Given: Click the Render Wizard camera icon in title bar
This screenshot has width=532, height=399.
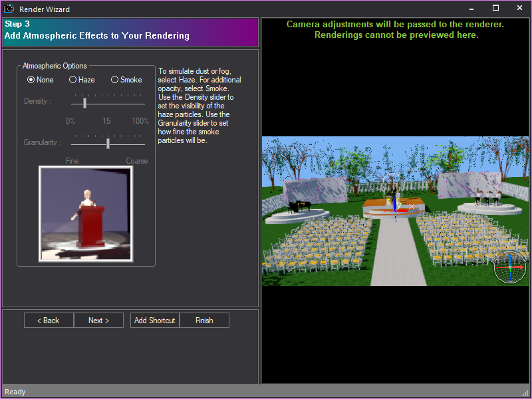Looking at the screenshot, I should 7,7.
